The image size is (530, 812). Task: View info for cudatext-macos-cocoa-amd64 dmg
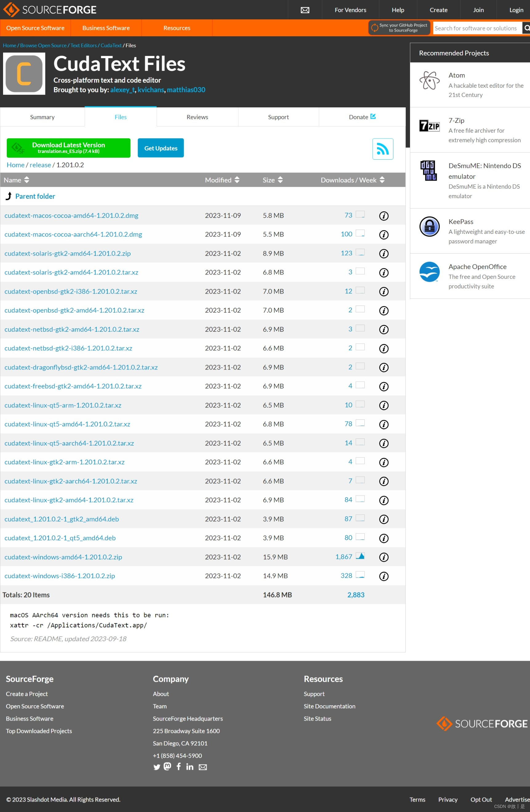(x=383, y=216)
